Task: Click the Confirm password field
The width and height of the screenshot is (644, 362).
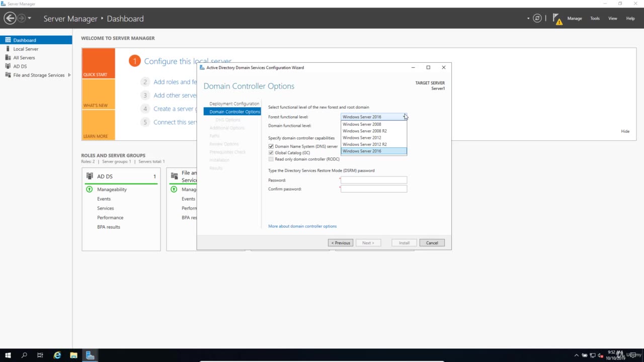Action: point(374,189)
